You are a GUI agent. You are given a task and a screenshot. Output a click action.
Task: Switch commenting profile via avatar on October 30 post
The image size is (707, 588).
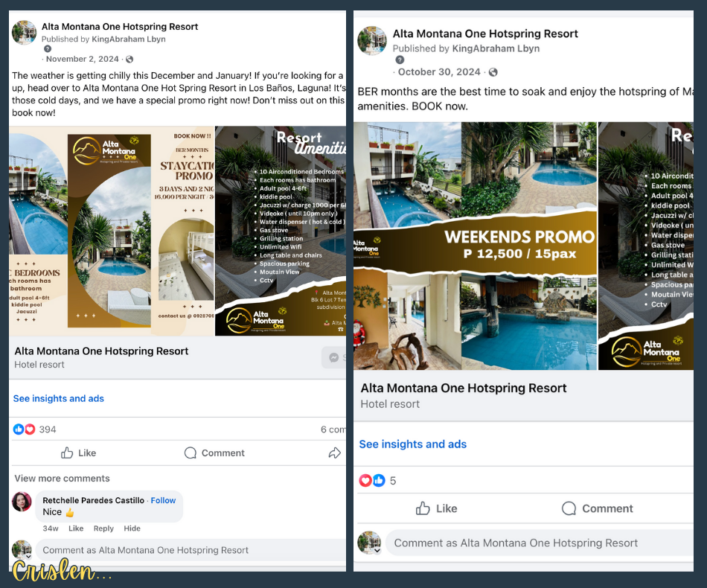[x=369, y=543]
